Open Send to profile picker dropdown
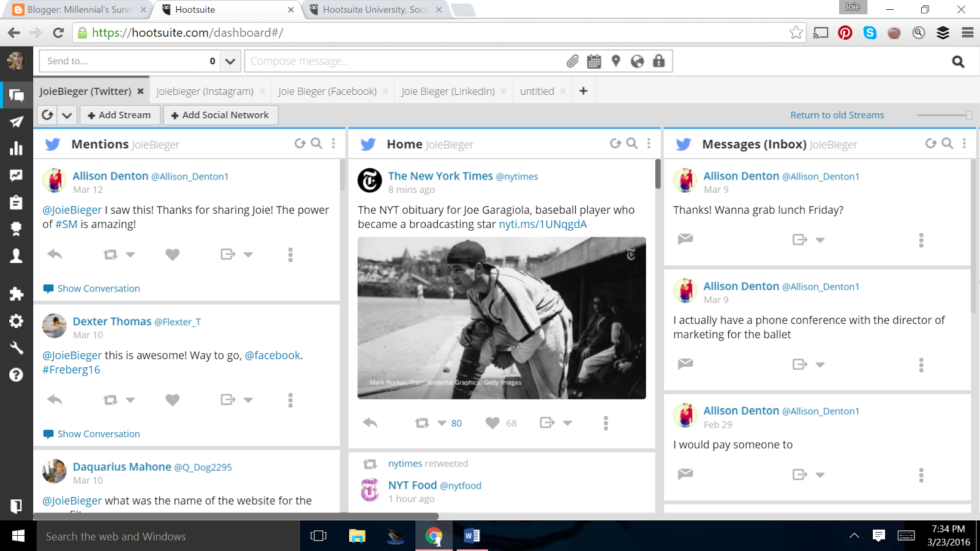The image size is (980, 551). point(230,61)
